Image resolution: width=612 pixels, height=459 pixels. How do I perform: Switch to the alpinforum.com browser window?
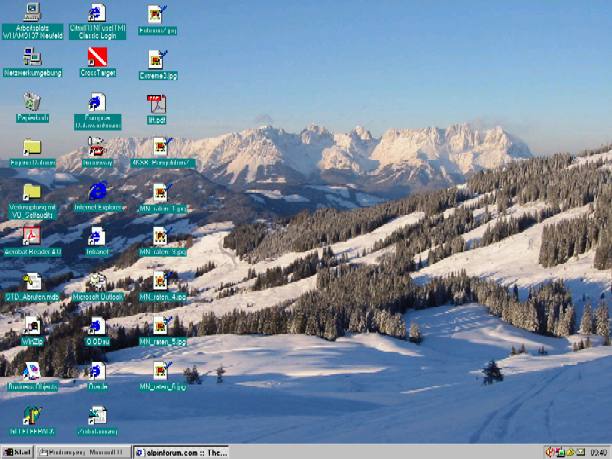point(180,452)
